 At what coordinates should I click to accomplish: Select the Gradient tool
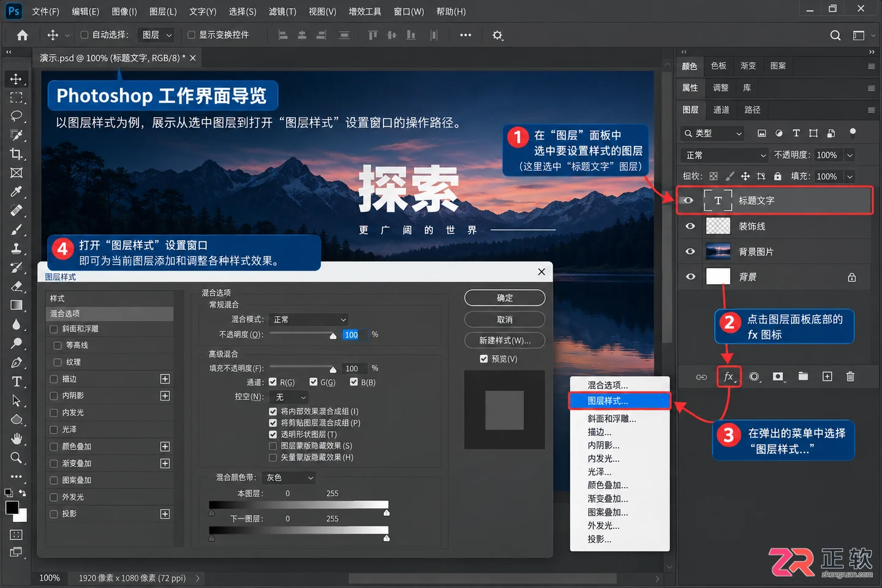click(16, 305)
